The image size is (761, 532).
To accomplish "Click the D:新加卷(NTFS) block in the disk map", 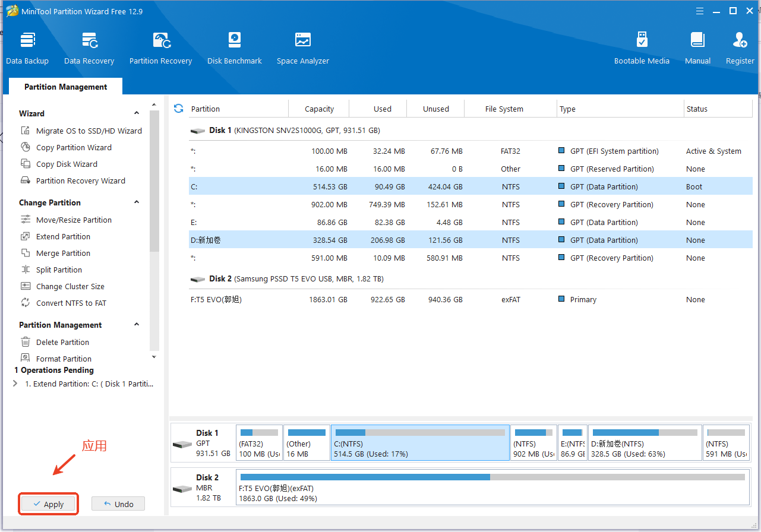I will tap(645, 442).
